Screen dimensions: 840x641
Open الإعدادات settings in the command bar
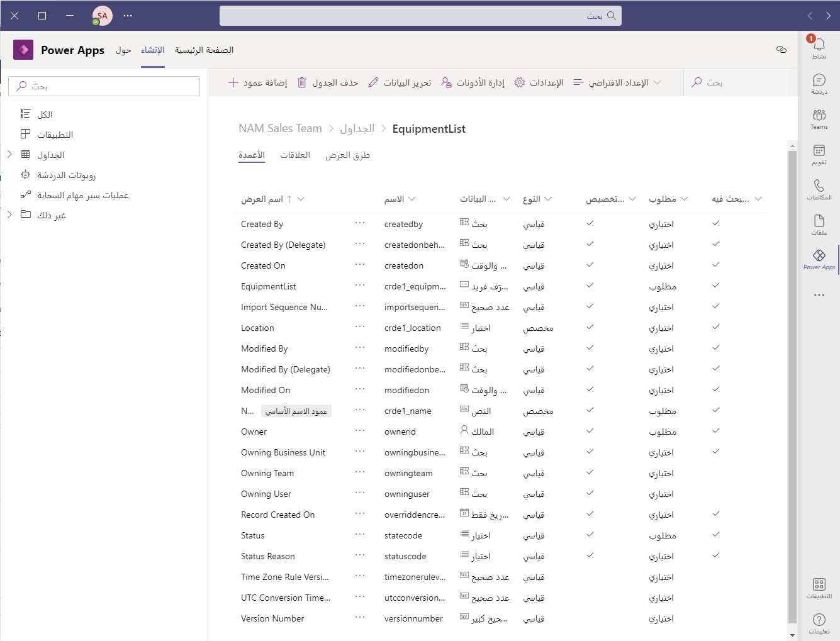click(x=539, y=82)
